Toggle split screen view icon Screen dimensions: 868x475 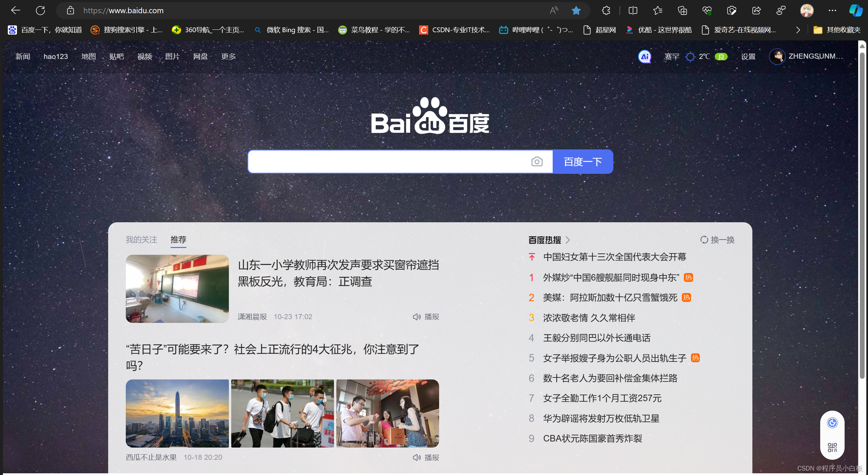[633, 11]
